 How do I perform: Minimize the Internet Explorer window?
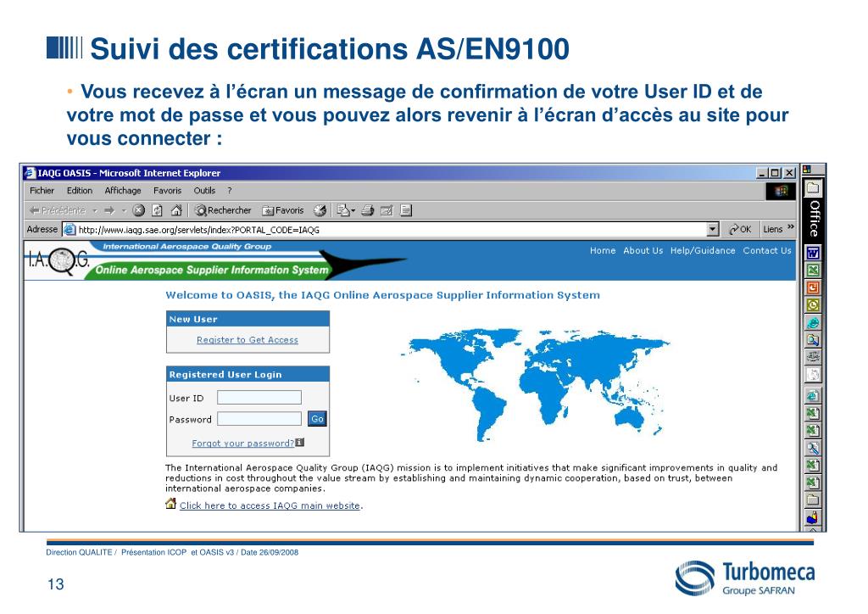click(762, 173)
